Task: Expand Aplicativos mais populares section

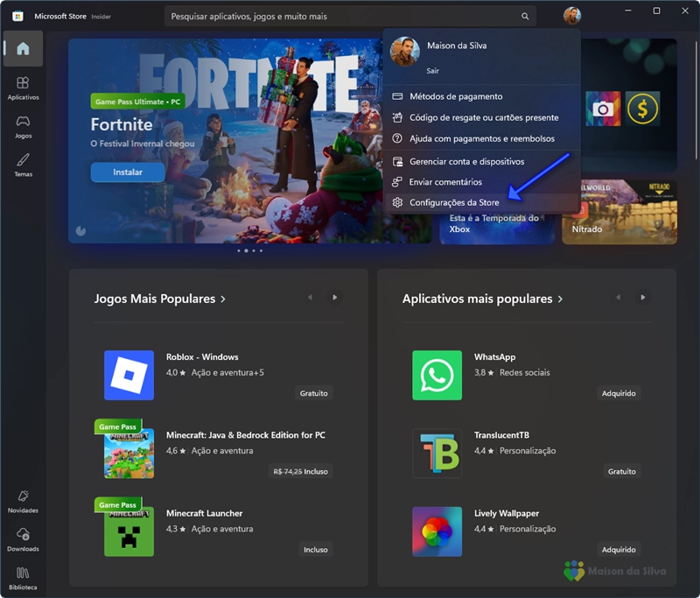Action: 482,299
